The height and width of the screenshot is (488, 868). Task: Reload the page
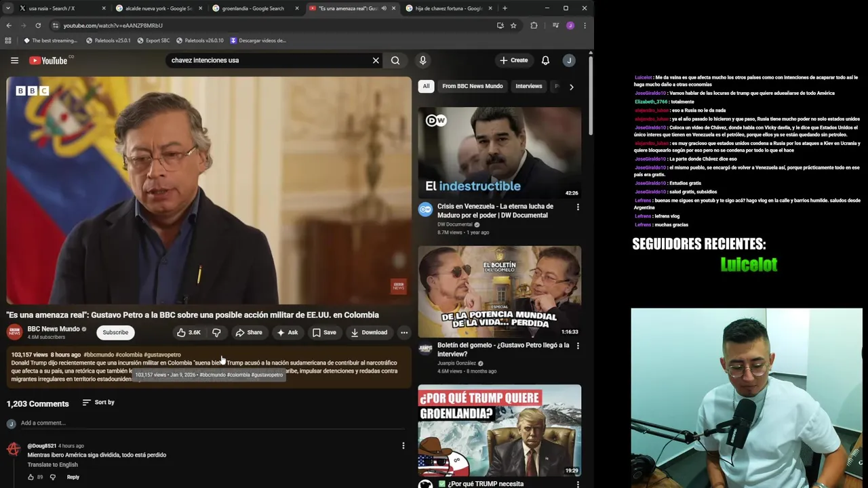click(x=38, y=25)
